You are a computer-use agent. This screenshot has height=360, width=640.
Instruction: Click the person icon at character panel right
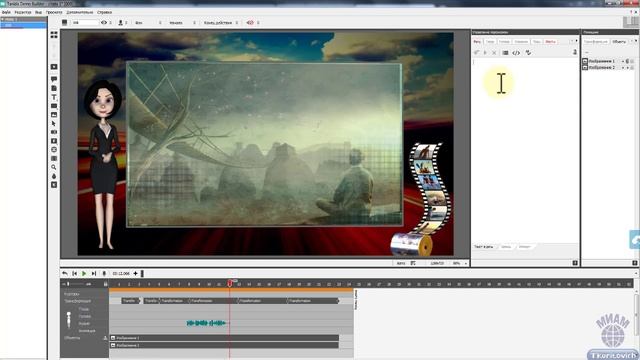click(575, 52)
